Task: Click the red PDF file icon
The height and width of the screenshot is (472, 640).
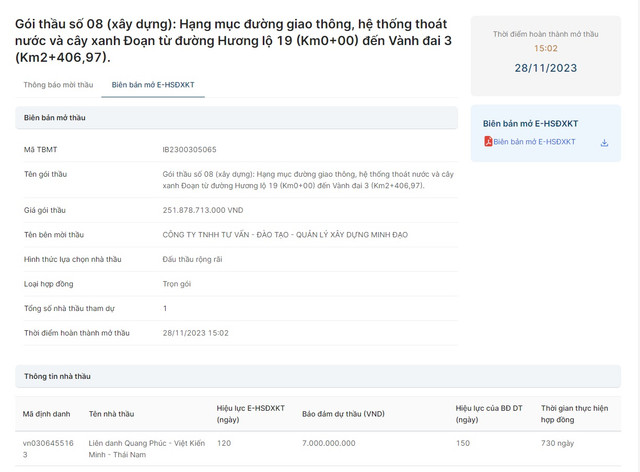Action: point(488,142)
